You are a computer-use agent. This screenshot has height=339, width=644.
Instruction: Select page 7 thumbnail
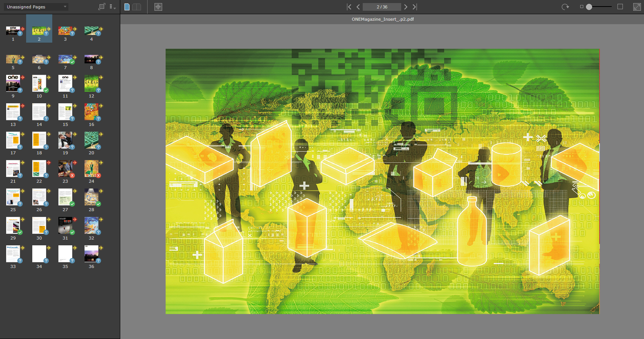pyautogui.click(x=65, y=60)
